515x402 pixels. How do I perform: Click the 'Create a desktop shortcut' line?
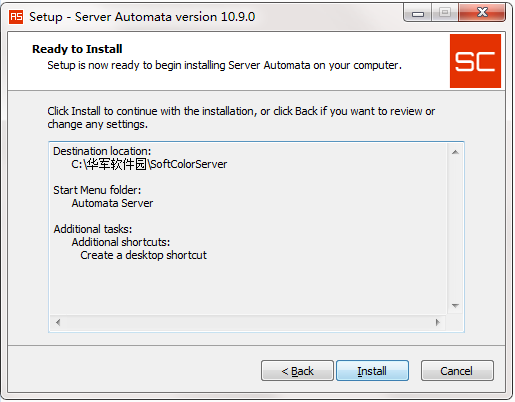tap(143, 255)
